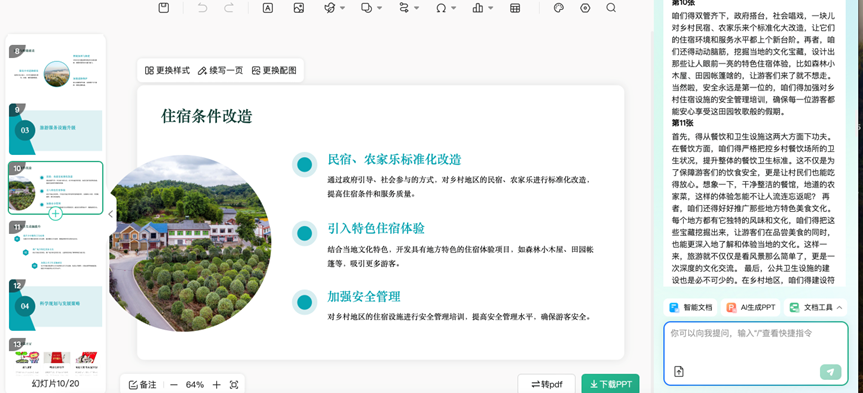Viewport: 863px width, 393px height.
Task: Select slide 12 科学规划与发展策略 thumbnail
Action: pos(55,305)
